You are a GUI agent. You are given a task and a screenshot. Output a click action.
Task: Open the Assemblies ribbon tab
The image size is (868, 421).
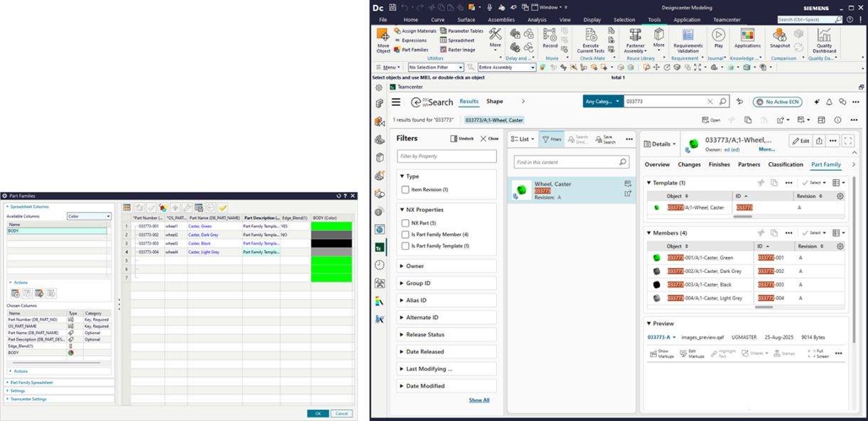(500, 20)
